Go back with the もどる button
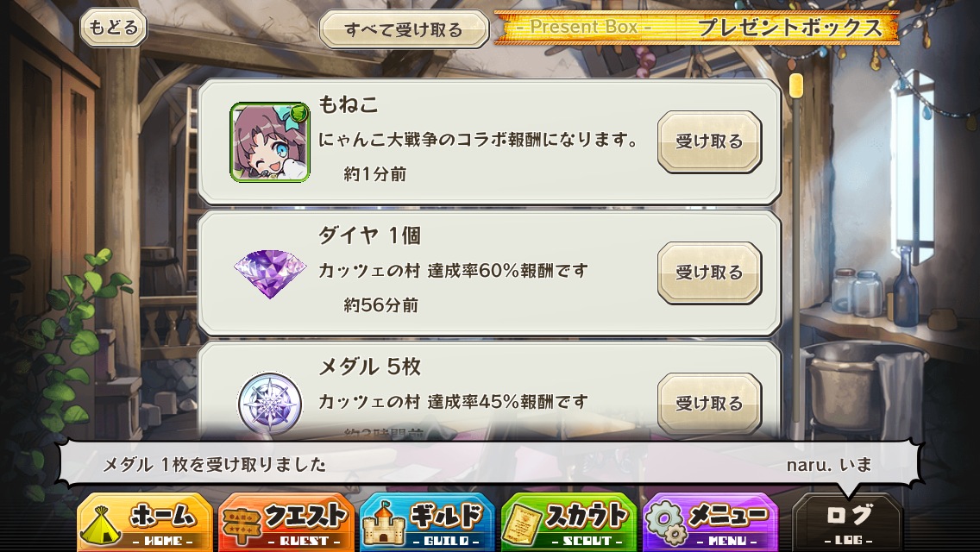The height and width of the screenshot is (552, 980). pos(113,28)
